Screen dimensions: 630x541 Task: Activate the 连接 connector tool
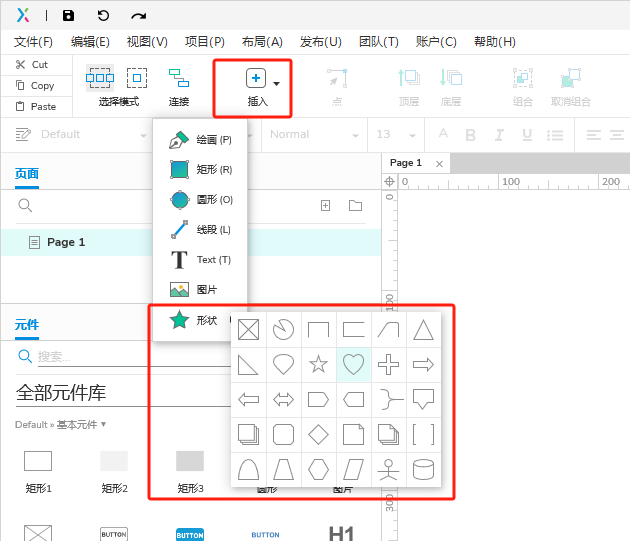pos(179,87)
